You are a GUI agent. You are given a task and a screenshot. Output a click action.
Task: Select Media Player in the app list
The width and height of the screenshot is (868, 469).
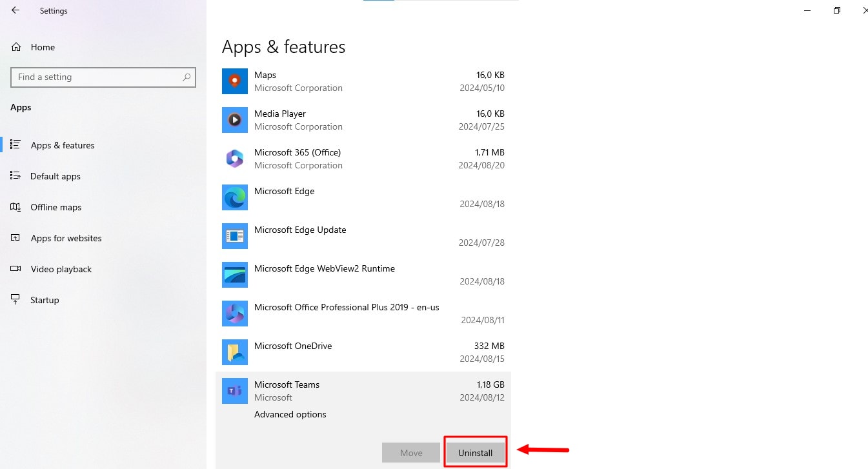pos(363,120)
